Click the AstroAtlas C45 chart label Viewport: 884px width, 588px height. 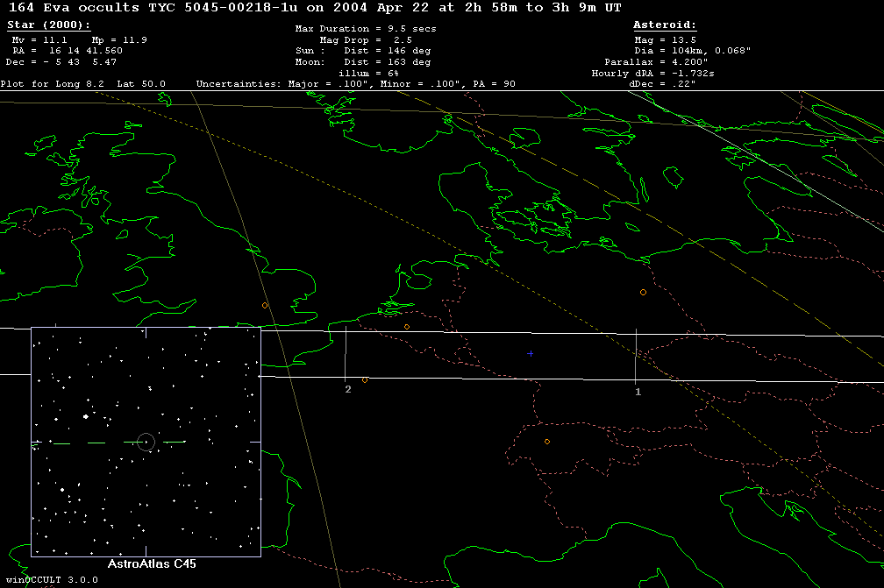pos(151,564)
